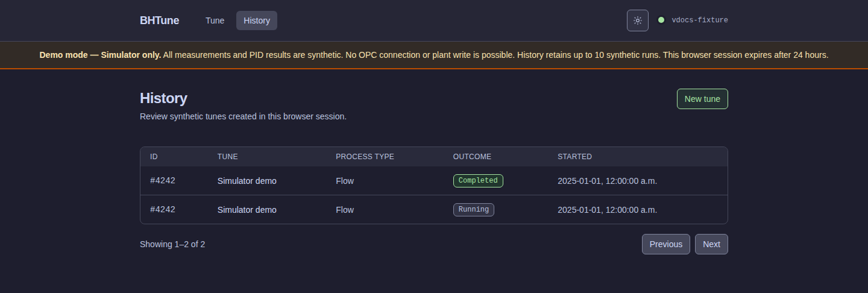Click the Completed outcome badge
Screen dimensions: 868x293
click(478, 180)
